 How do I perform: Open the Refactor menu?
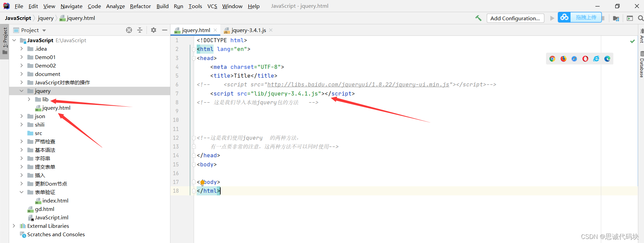pyautogui.click(x=140, y=6)
